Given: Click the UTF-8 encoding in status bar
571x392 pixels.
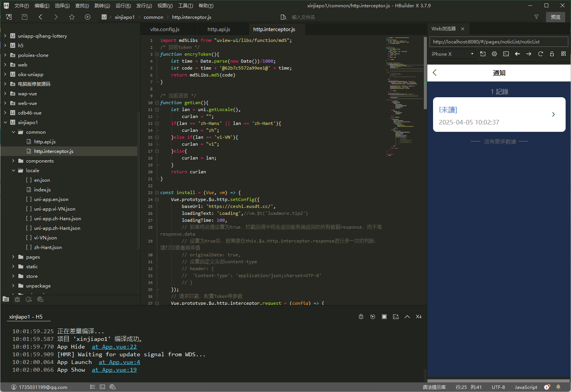Looking at the screenshot, I should pos(498,387).
